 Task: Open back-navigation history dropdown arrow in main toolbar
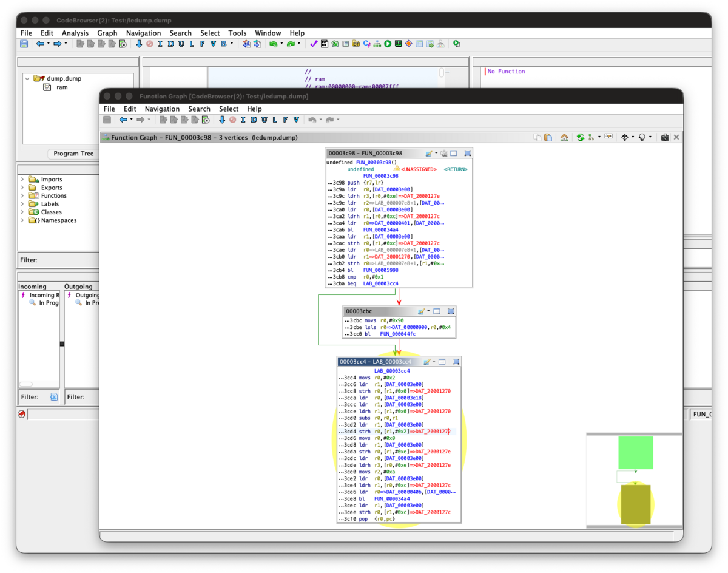pyautogui.click(x=48, y=44)
